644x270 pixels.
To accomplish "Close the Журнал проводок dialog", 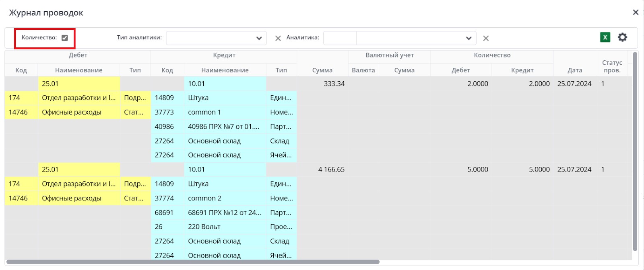I will [636, 12].
